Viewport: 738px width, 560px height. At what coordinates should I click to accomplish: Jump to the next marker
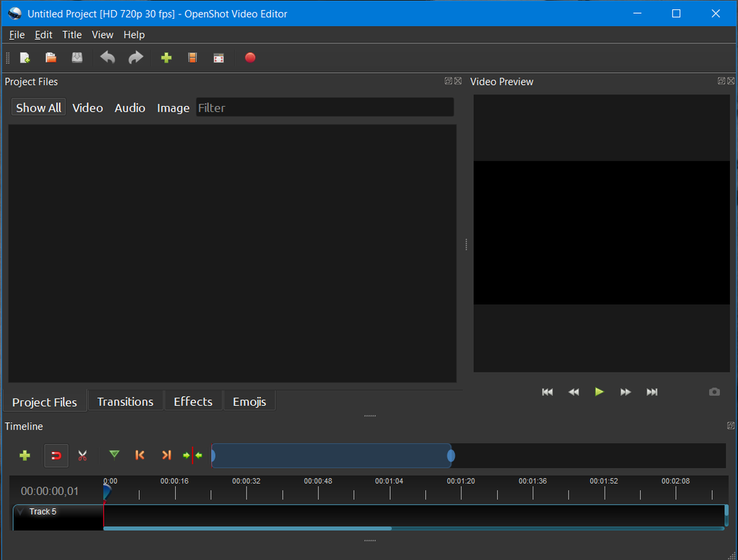[166, 455]
